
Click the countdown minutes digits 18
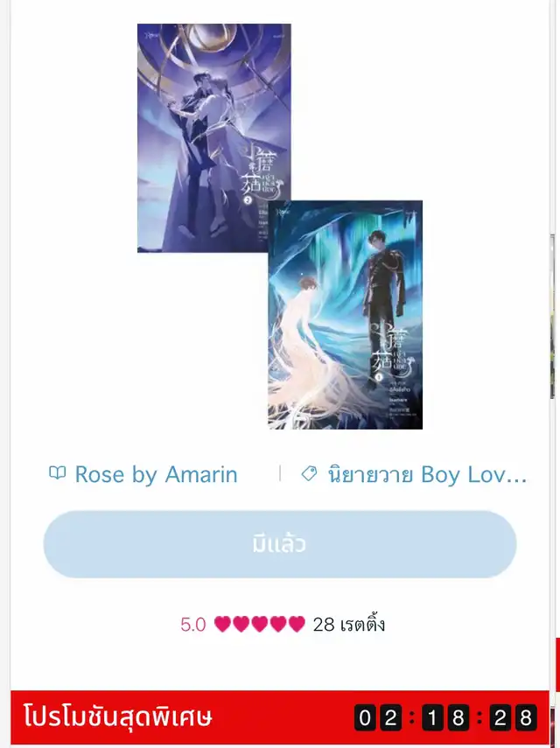[445, 717]
